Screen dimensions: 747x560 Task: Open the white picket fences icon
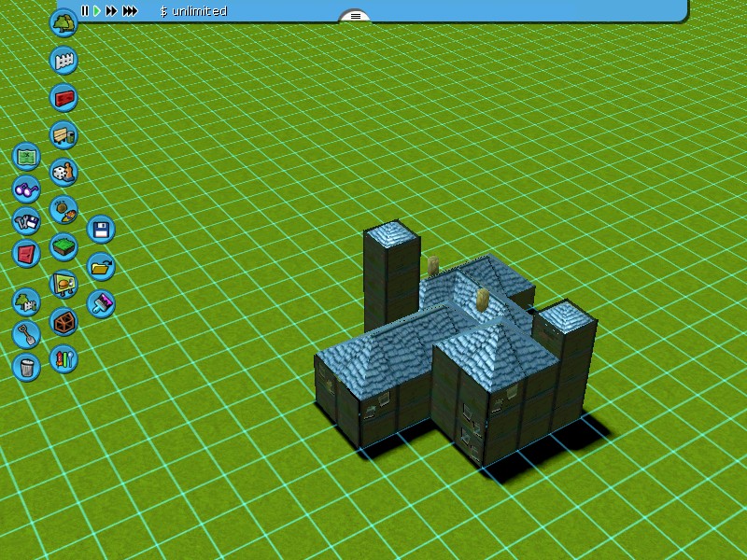click(63, 60)
